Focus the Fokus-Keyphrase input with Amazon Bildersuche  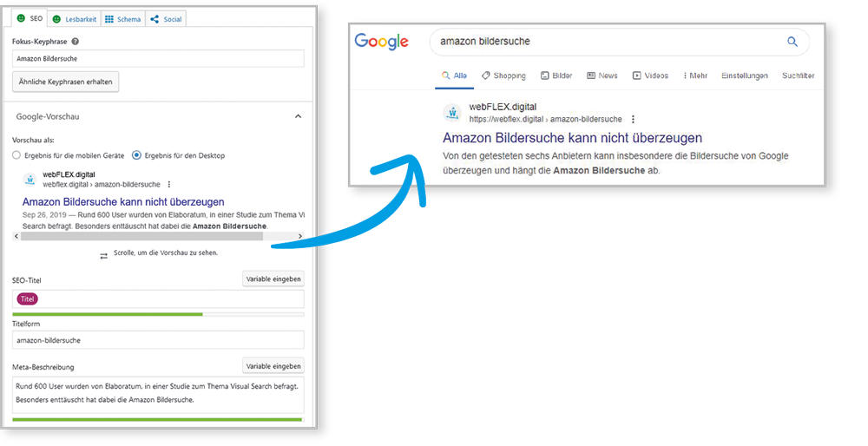pos(158,59)
